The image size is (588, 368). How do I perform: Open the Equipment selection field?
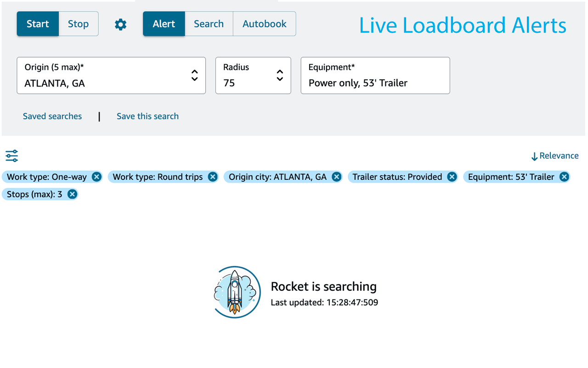(375, 75)
